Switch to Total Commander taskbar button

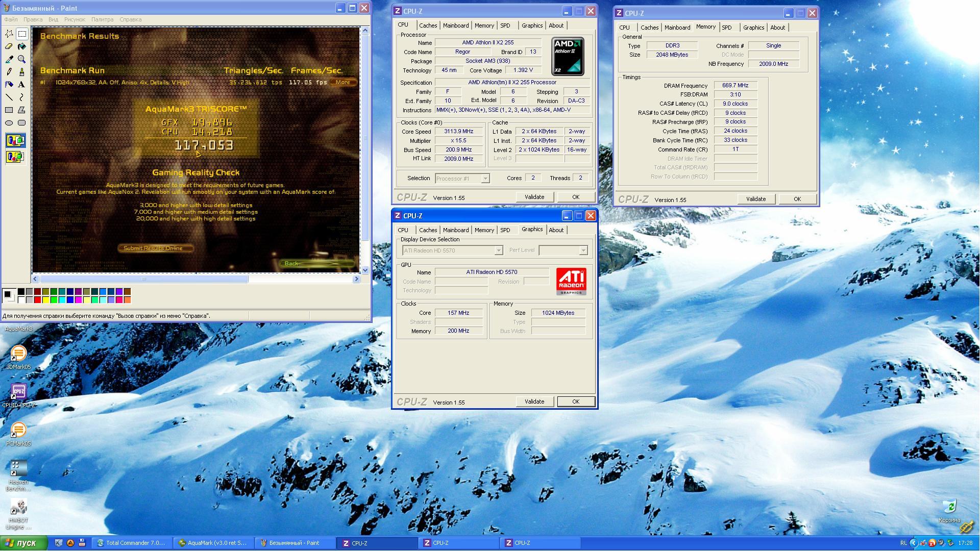[x=132, y=543]
